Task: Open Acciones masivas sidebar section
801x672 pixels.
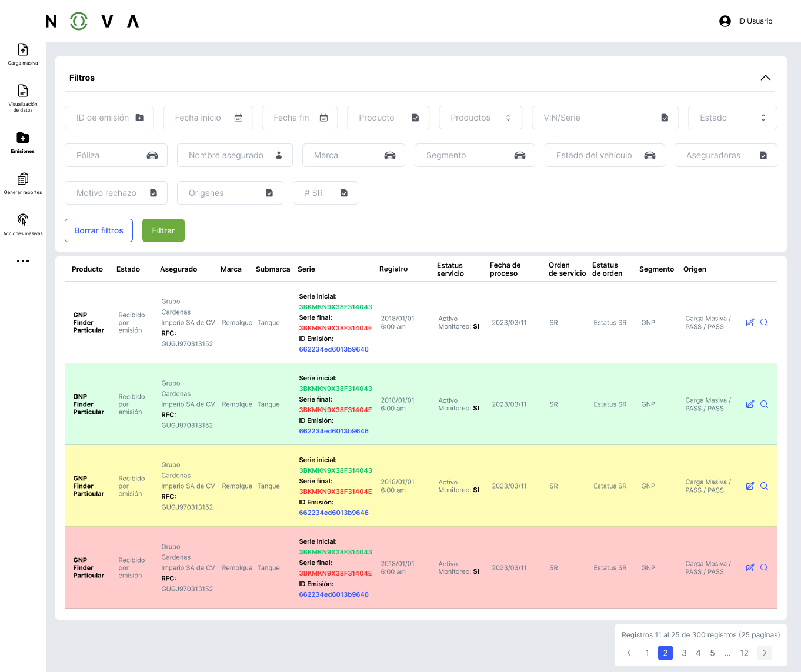Action: coord(23,225)
